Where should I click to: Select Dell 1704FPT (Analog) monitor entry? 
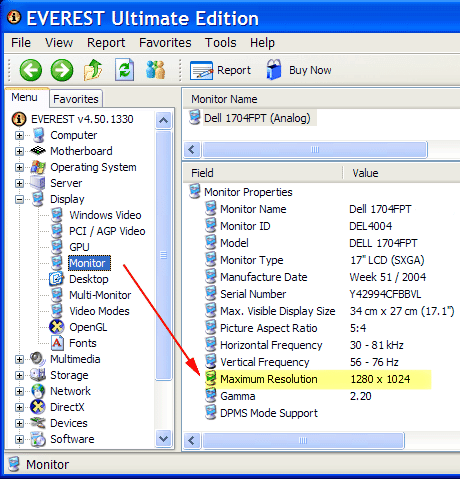pos(257,118)
